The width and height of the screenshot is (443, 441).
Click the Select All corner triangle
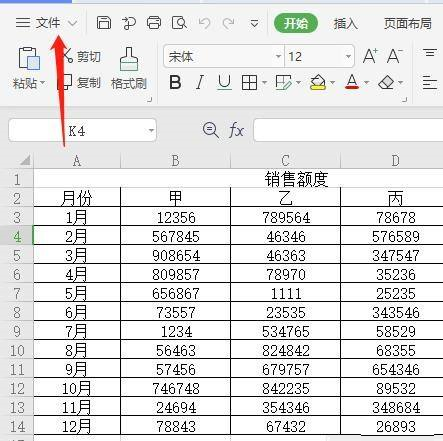click(x=25, y=160)
